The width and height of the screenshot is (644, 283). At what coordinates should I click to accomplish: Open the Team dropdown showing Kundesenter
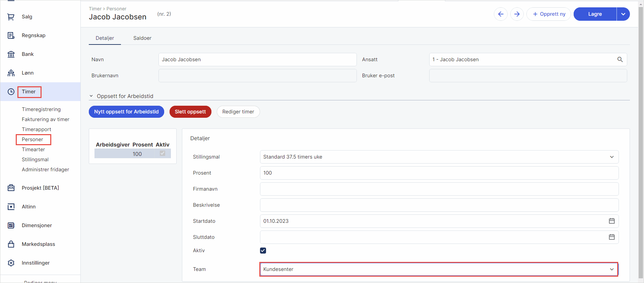(611, 269)
